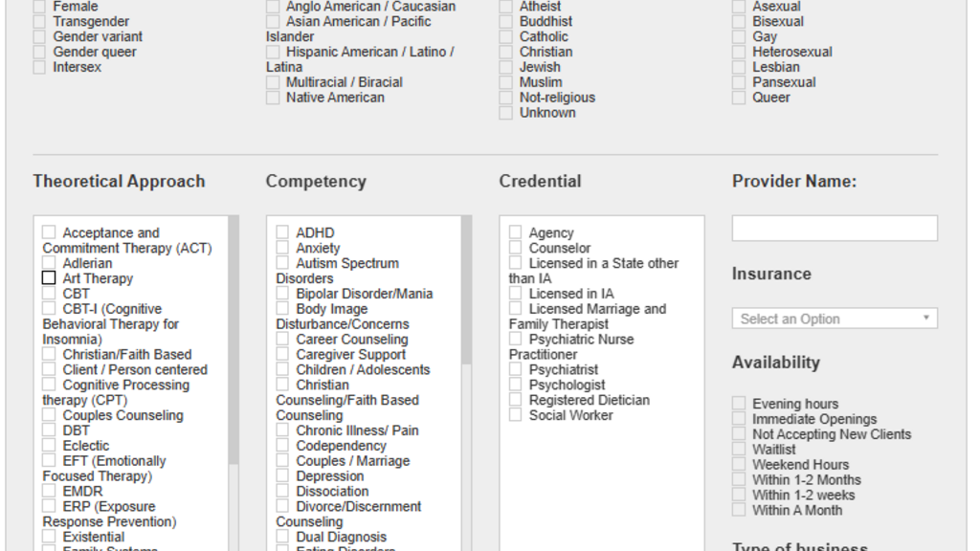
Task: Tick the Depression checkbox
Action: (282, 475)
